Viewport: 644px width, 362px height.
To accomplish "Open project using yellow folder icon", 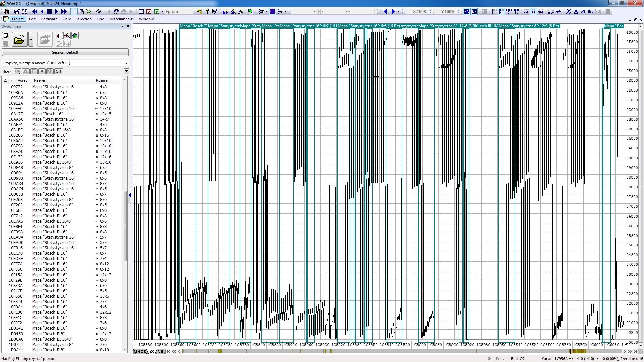I will [x=19, y=40].
